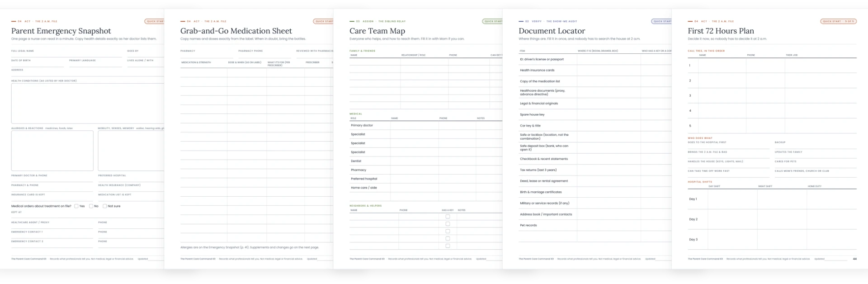Tick the Not sure checkbox
Screen dimensions: 868x284
[104, 206]
